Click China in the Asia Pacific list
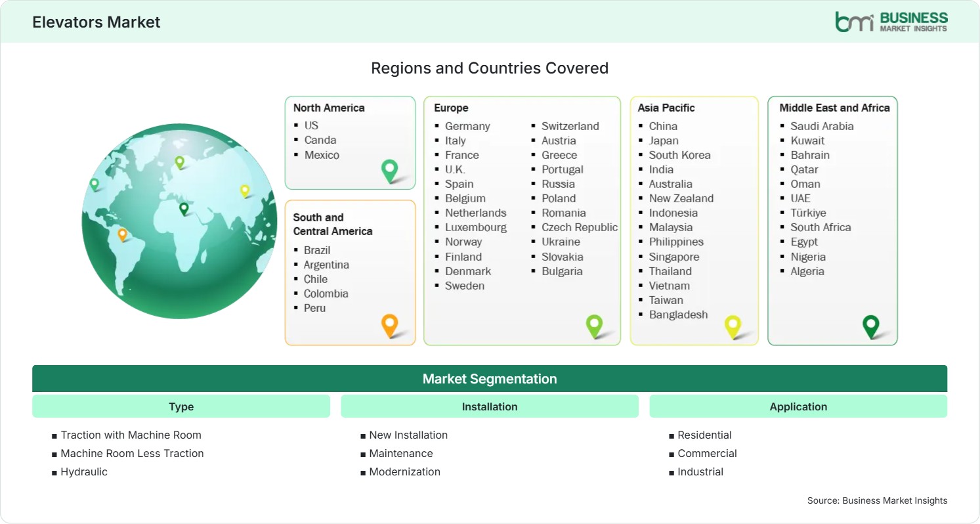The width and height of the screenshot is (980, 524). (663, 126)
